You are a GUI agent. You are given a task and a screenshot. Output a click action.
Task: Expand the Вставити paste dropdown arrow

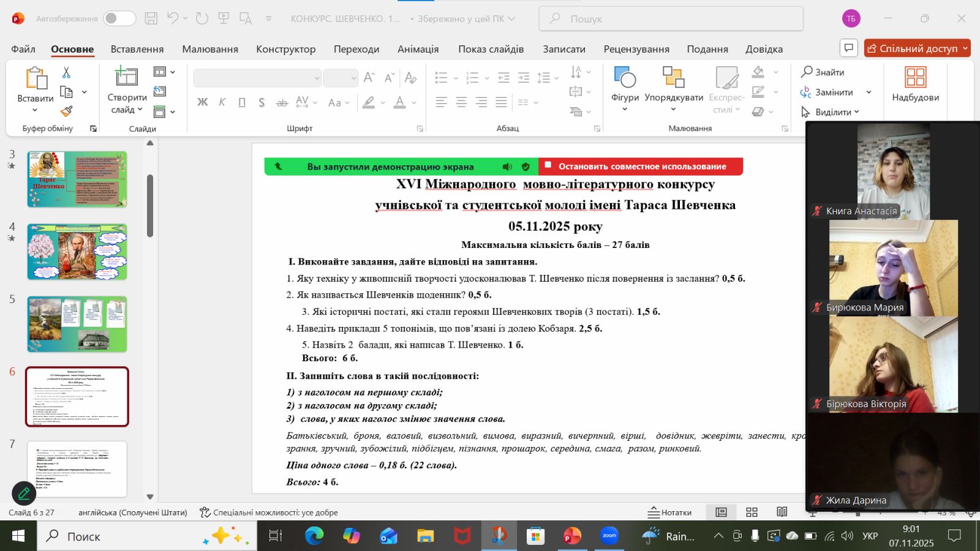35,111
